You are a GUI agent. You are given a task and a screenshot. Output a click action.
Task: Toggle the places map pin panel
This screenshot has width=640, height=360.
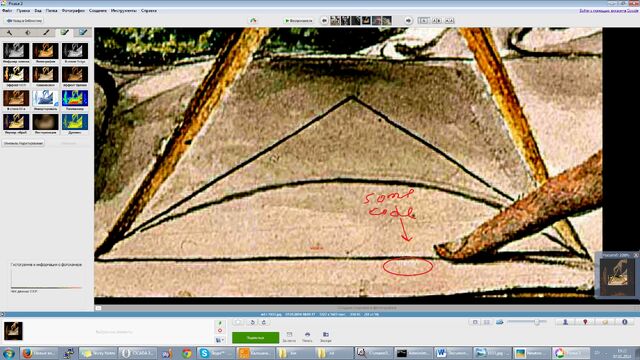pyautogui.click(x=585, y=322)
